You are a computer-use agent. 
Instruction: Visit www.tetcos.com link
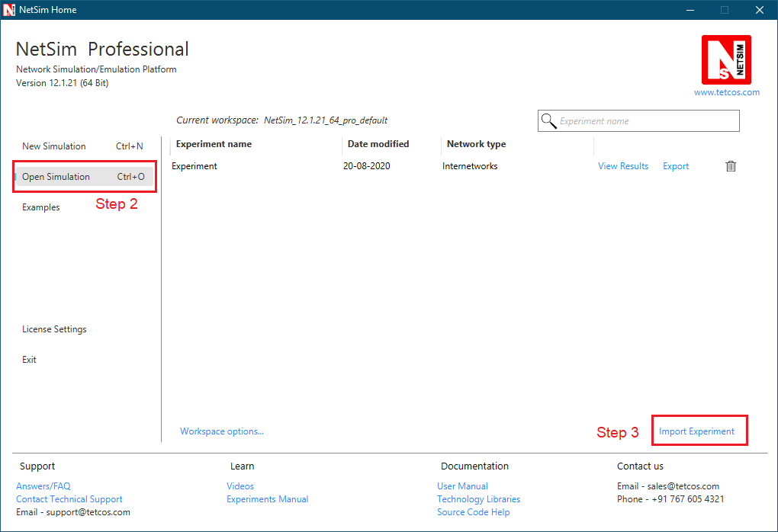tap(726, 92)
